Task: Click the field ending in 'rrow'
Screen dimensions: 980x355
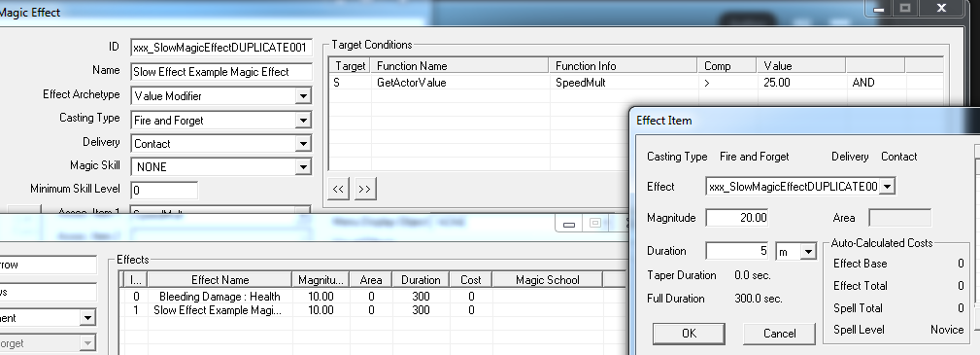Action: point(49,265)
